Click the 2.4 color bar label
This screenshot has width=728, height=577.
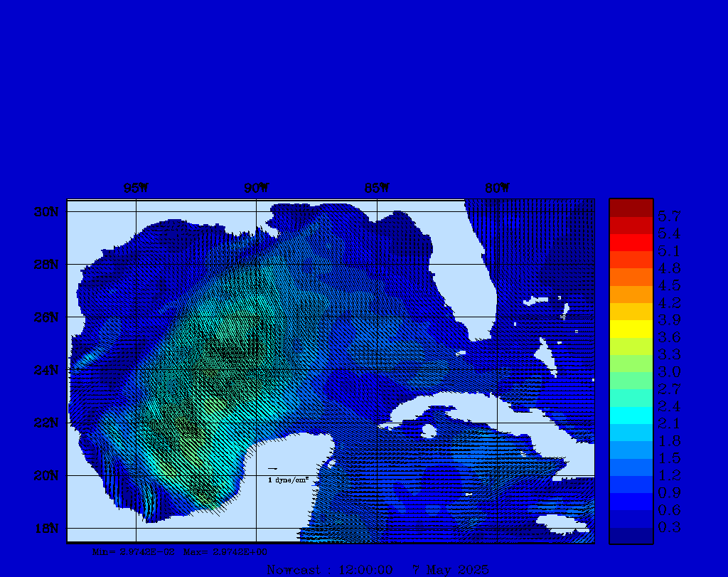click(x=669, y=407)
